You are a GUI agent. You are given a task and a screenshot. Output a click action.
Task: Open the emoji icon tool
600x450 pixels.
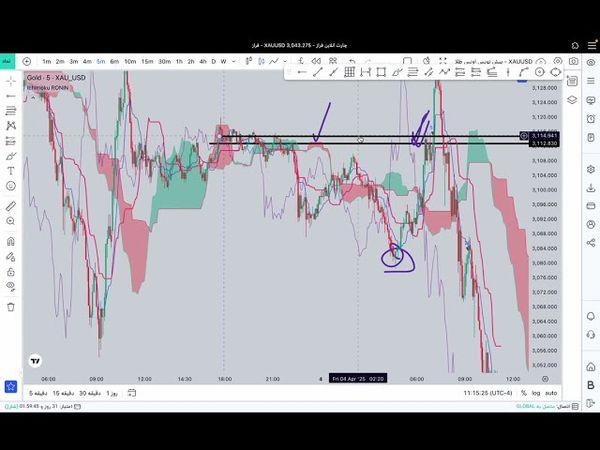[10, 187]
